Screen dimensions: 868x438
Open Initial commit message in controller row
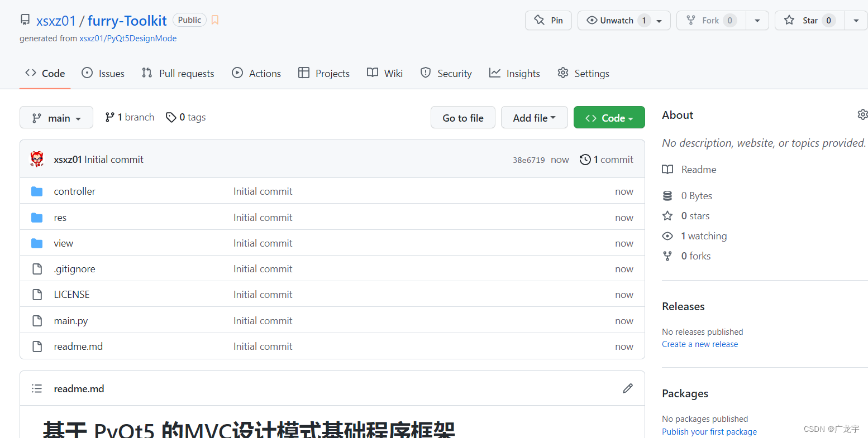pos(263,191)
